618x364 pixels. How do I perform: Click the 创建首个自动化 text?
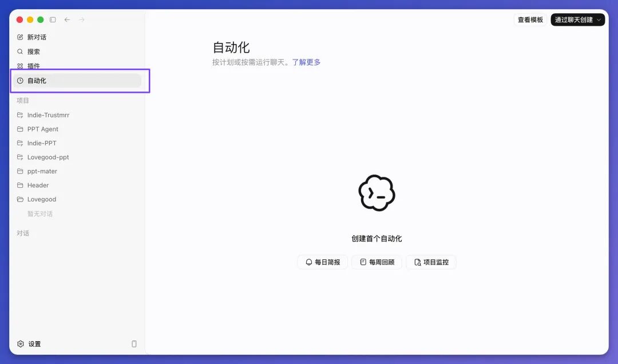pyautogui.click(x=377, y=239)
